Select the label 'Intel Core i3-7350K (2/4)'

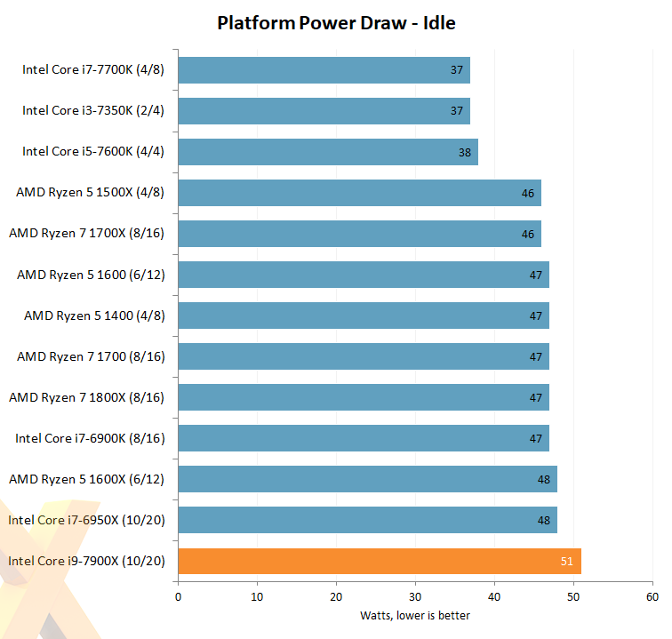click(x=93, y=110)
